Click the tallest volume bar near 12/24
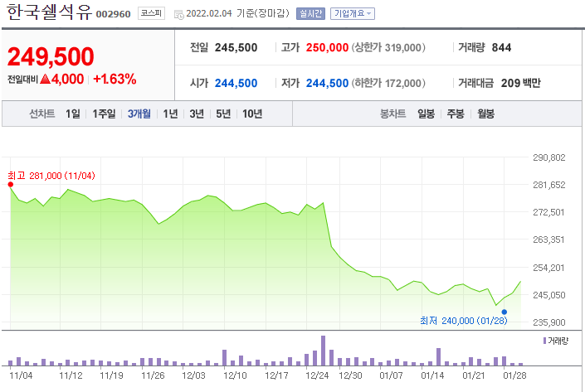Viewport: 585px width, 392px height. (323, 351)
